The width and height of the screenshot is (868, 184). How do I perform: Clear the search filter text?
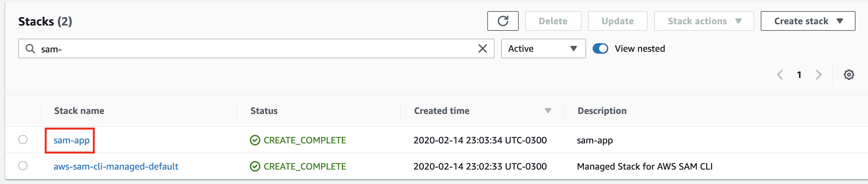pyautogui.click(x=482, y=48)
